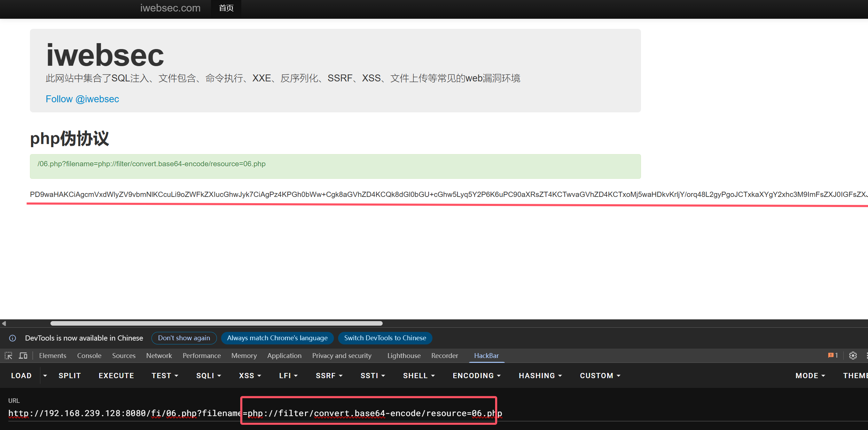Click the 首页 navigation item

click(226, 8)
